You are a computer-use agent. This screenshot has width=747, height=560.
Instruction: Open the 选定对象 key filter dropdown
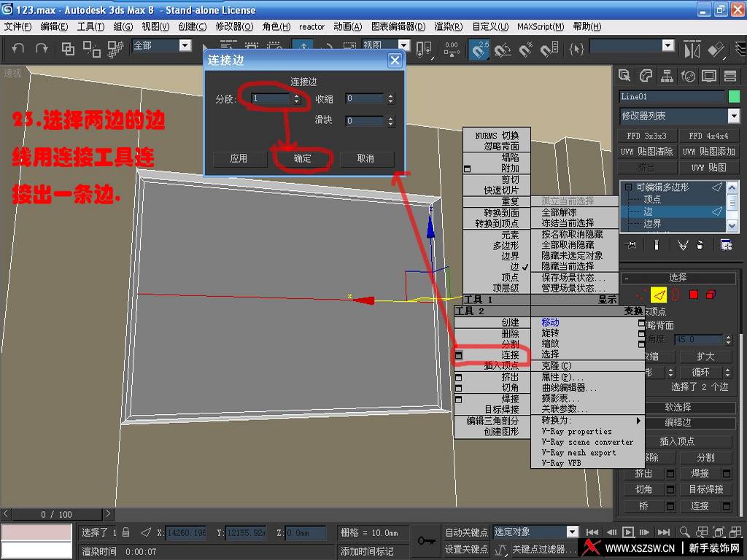[x=572, y=532]
